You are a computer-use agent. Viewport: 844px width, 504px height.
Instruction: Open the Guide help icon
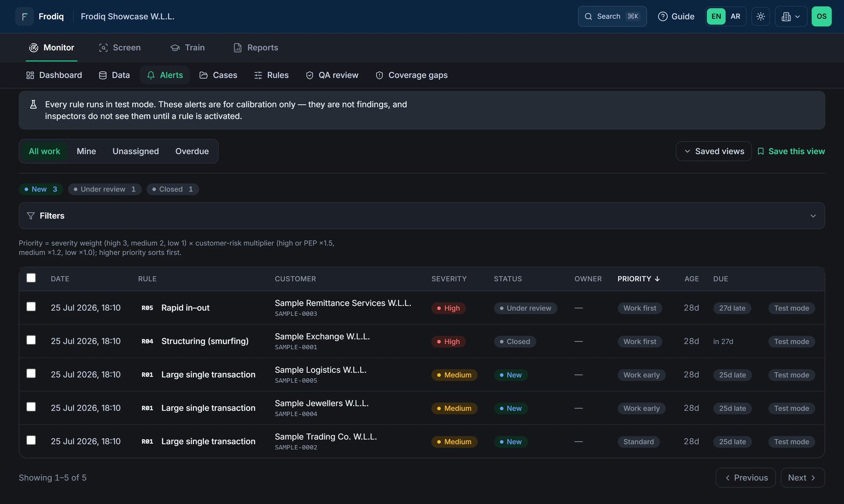point(662,16)
